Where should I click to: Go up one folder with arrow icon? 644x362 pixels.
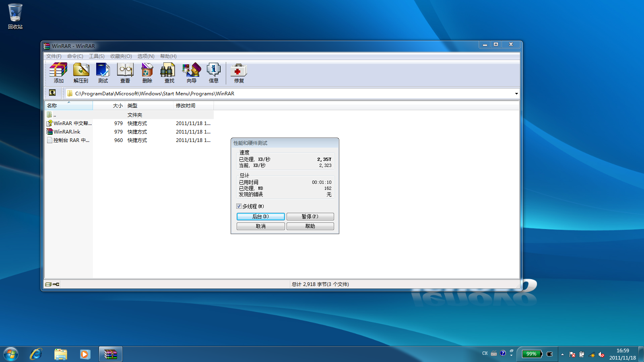click(52, 93)
